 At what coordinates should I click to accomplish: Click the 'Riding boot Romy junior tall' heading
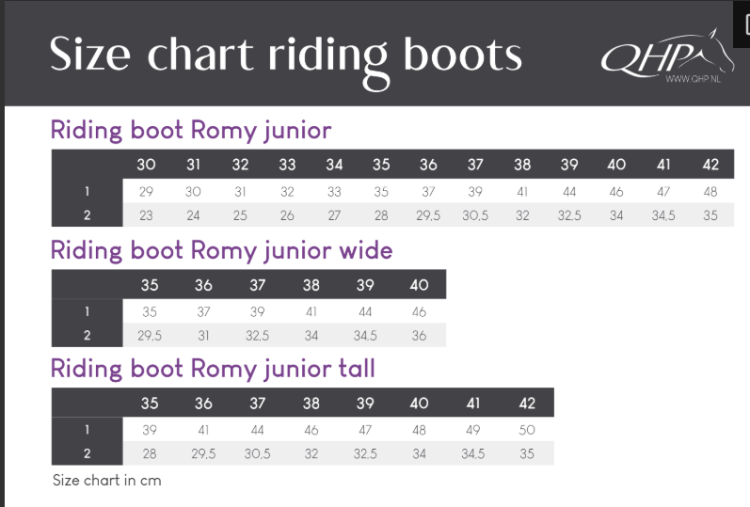pyautogui.click(x=213, y=369)
